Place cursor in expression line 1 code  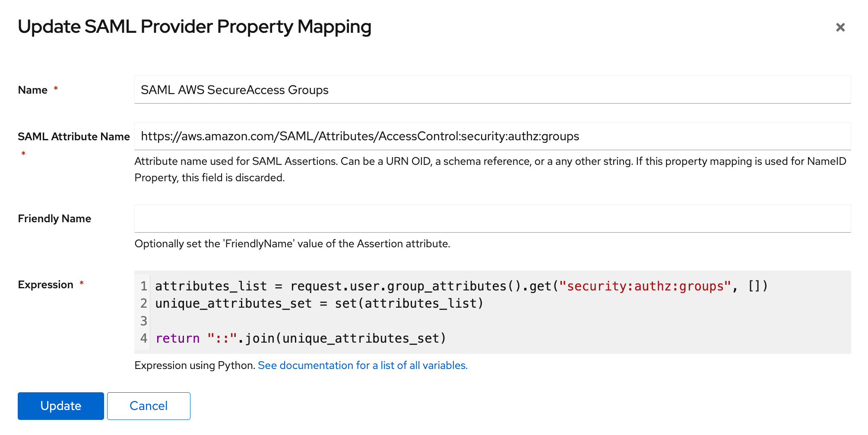pos(461,286)
